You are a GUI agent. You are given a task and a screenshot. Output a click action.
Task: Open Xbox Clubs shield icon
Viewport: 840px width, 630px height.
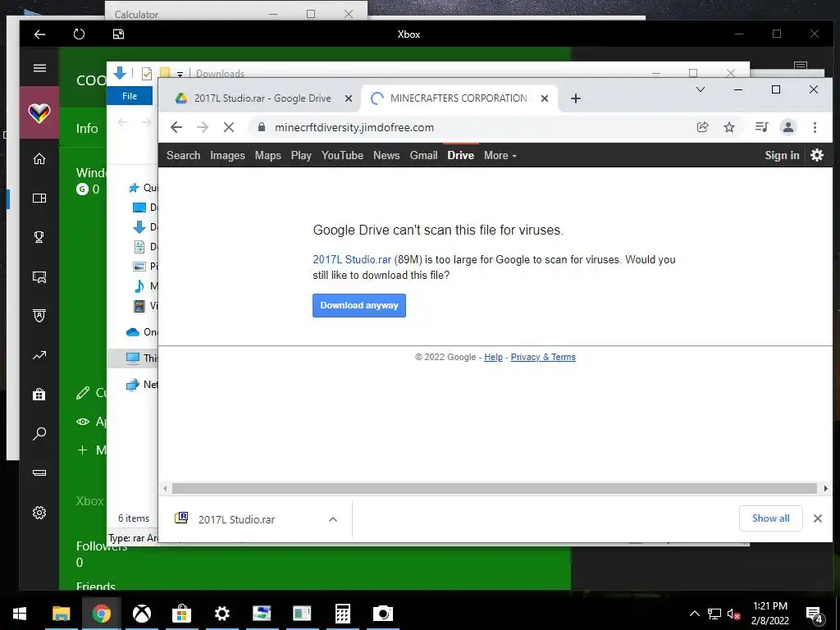click(x=39, y=316)
